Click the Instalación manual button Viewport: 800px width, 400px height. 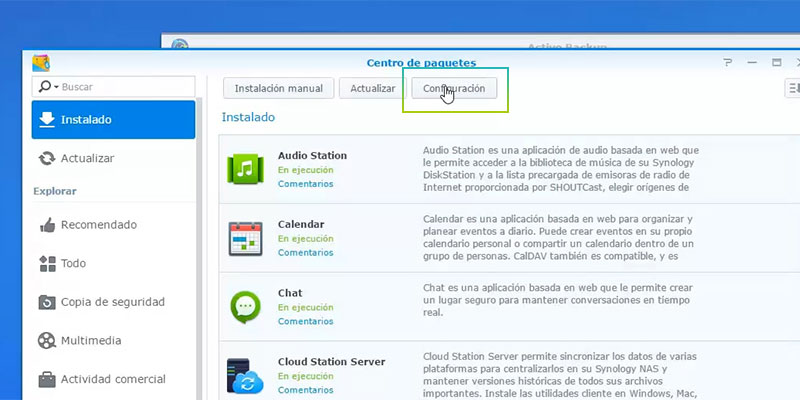(x=279, y=88)
